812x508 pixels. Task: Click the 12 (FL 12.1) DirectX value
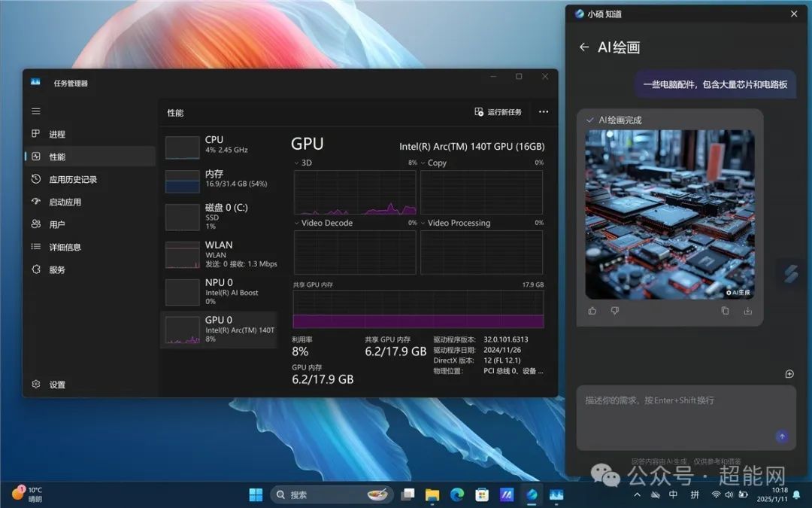[502, 360]
